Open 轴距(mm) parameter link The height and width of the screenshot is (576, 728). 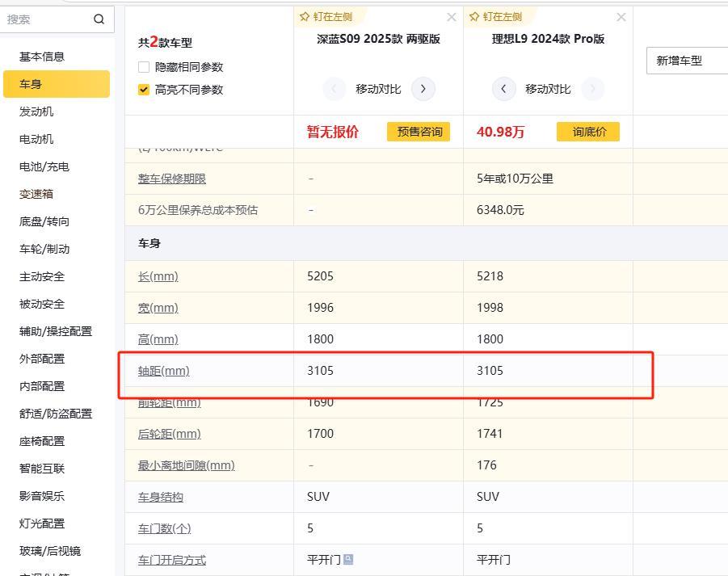(x=163, y=371)
